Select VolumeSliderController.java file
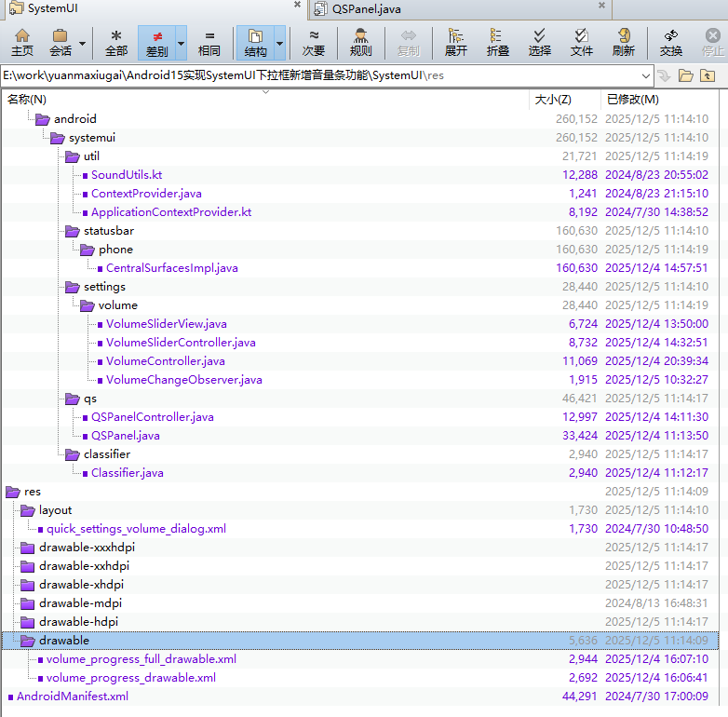 coord(181,343)
